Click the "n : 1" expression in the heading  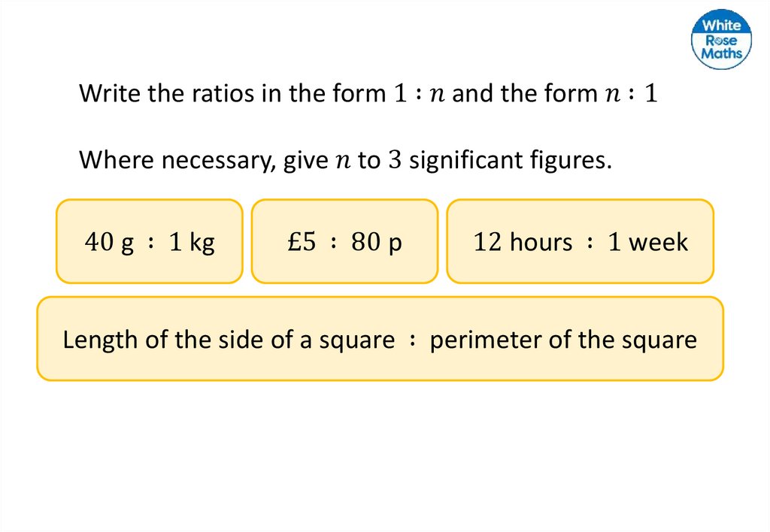point(630,95)
